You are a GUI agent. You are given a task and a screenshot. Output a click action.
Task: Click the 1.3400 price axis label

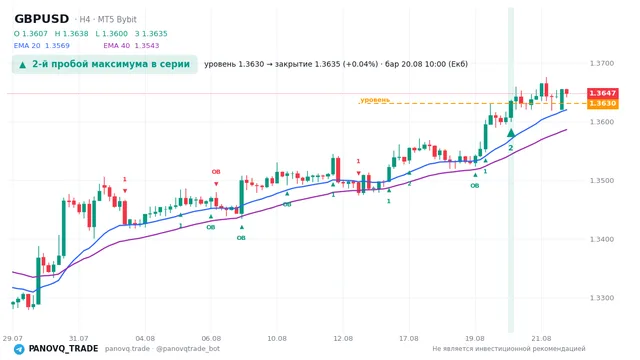602,240
